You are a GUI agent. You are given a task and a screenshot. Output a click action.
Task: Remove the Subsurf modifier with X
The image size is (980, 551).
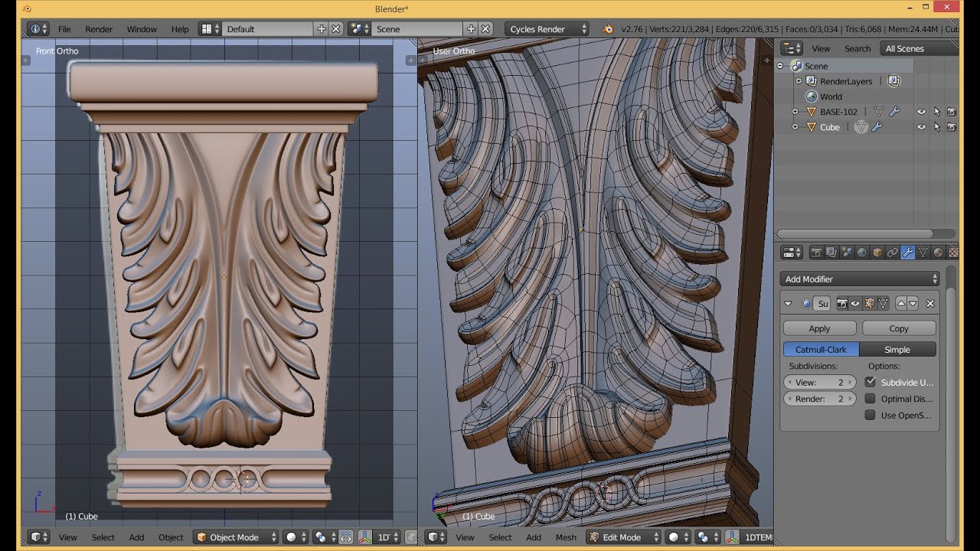pos(930,304)
